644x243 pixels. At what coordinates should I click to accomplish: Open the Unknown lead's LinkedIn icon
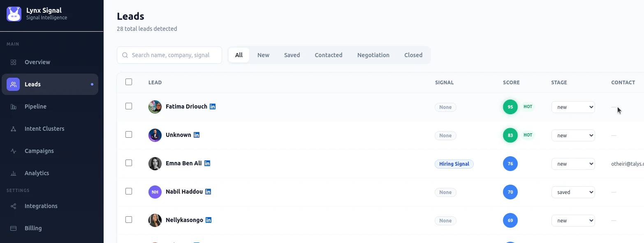point(197,135)
